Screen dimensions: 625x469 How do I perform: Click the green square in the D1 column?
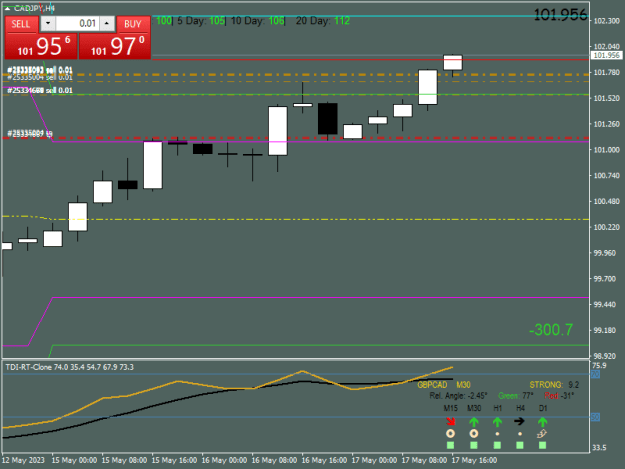pyautogui.click(x=542, y=445)
